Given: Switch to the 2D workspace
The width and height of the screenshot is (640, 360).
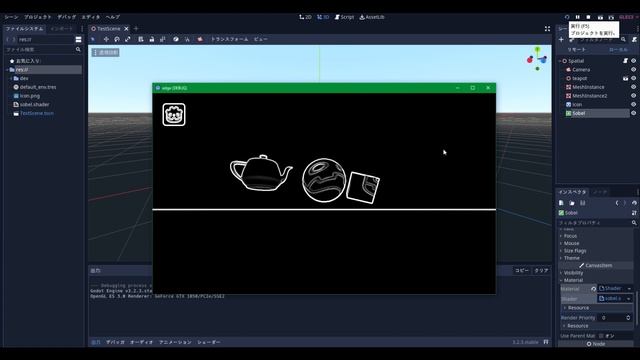Looking at the screenshot, I should [305, 17].
